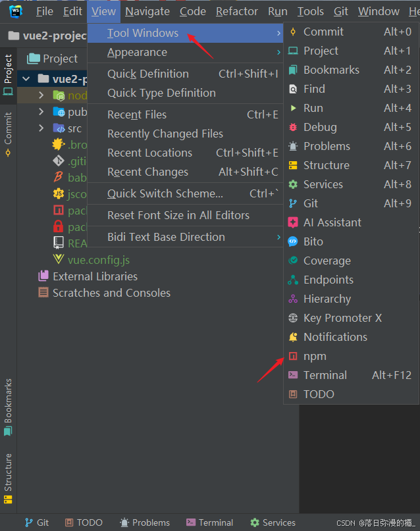The image size is (420, 531).
Task: Open the Structure tab in left sidebar
Action: tap(8, 478)
